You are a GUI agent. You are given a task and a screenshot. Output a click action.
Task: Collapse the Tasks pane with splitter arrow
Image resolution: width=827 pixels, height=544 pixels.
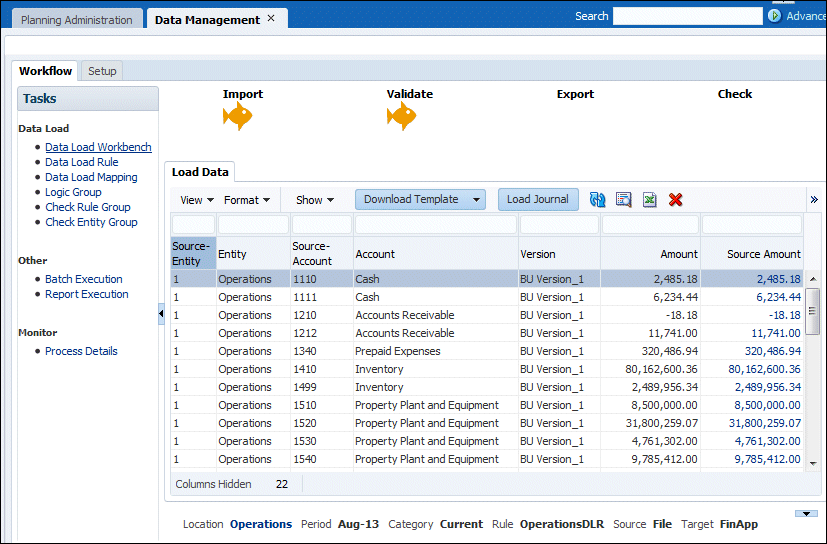click(x=162, y=315)
